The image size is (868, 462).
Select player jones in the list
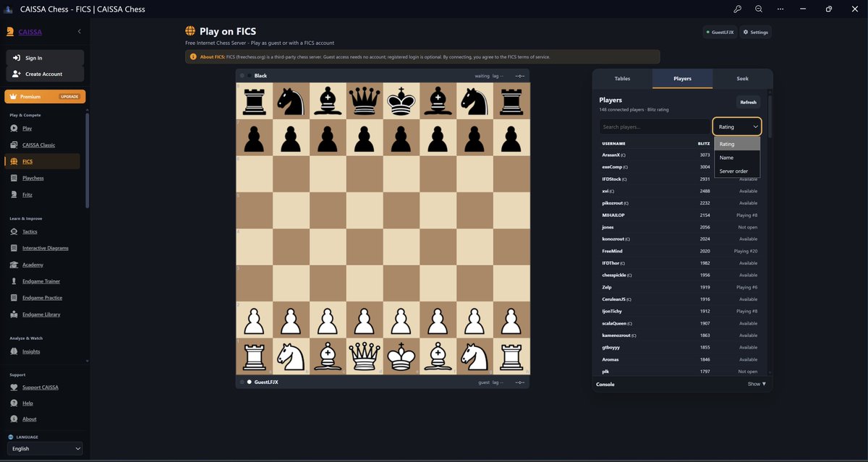(680, 227)
